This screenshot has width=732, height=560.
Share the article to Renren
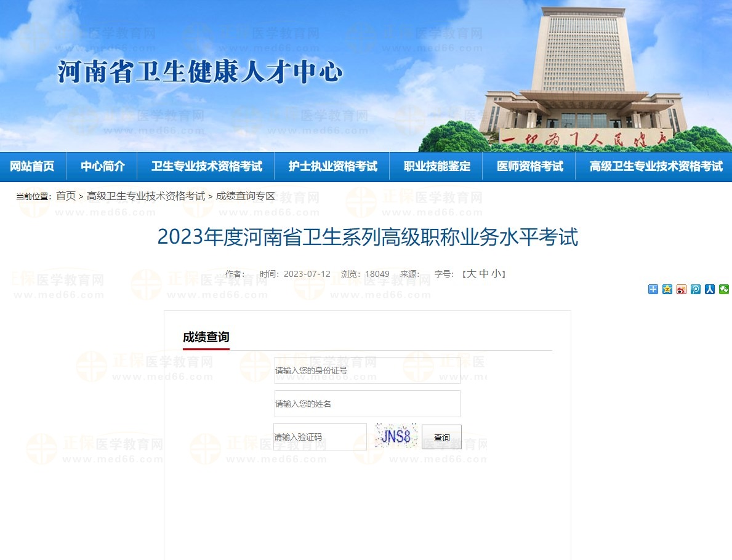pyautogui.click(x=709, y=289)
